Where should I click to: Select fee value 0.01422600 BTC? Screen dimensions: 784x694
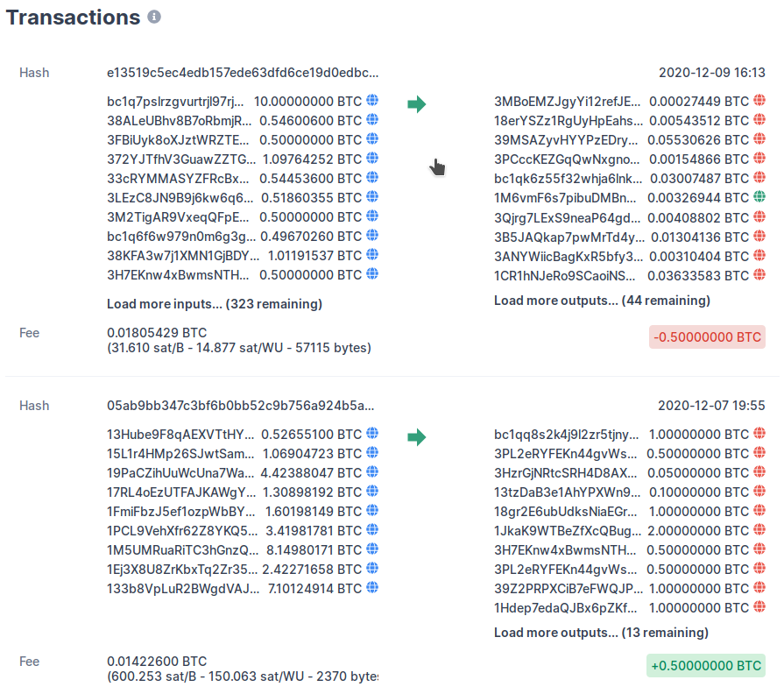[157, 661]
